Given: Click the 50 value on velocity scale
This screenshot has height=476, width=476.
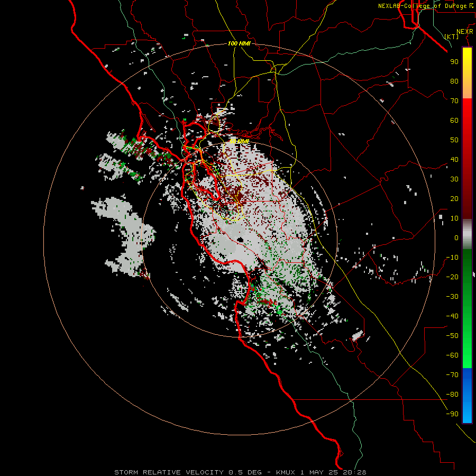Looking at the screenshot, I should point(454,140).
